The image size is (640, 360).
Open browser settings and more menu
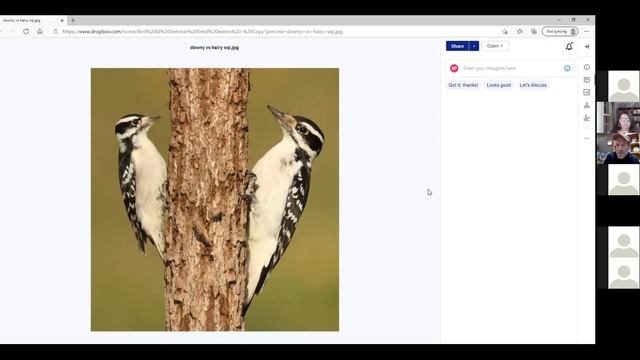[x=587, y=31]
